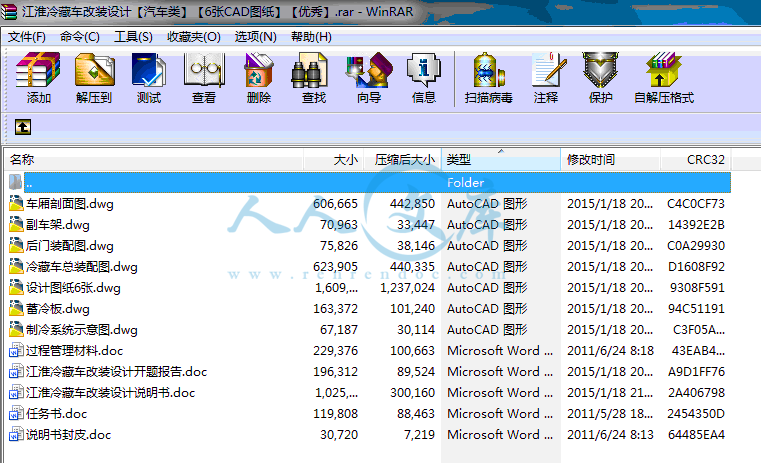
Task: Sort by the 类型 column header
Action: (501, 160)
